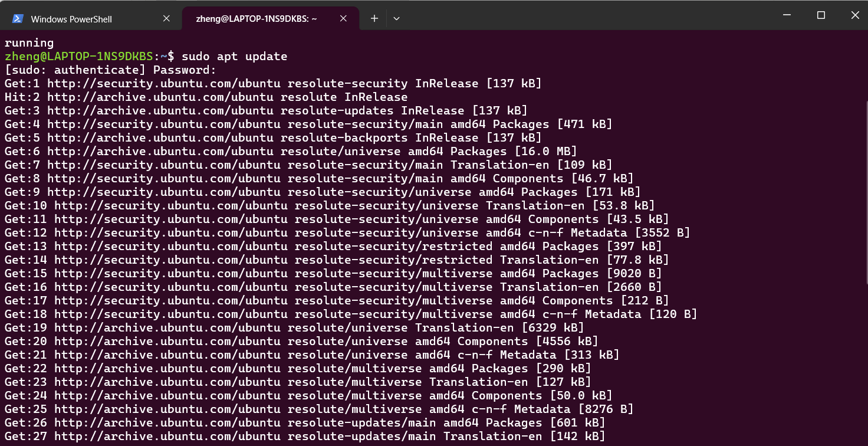Click the "Get:21" output line label
868x446 pixels.
pos(26,355)
